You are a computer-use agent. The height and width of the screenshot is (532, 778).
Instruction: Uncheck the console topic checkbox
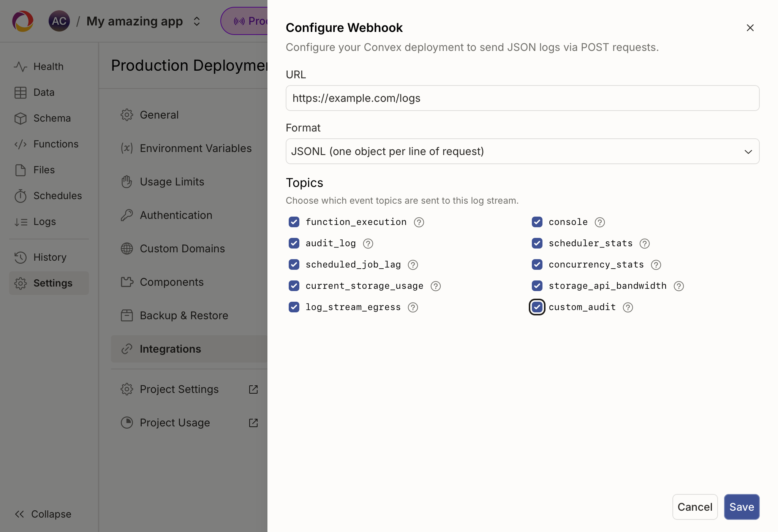click(x=537, y=222)
